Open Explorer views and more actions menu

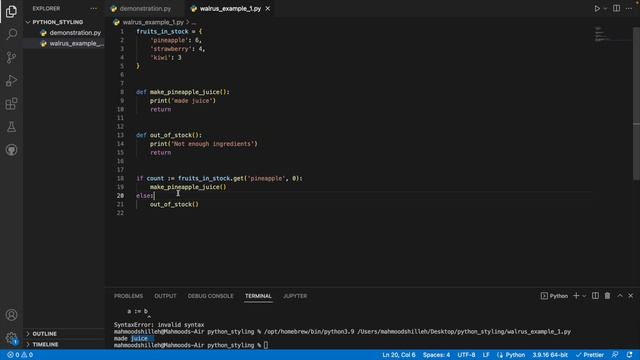(93, 9)
